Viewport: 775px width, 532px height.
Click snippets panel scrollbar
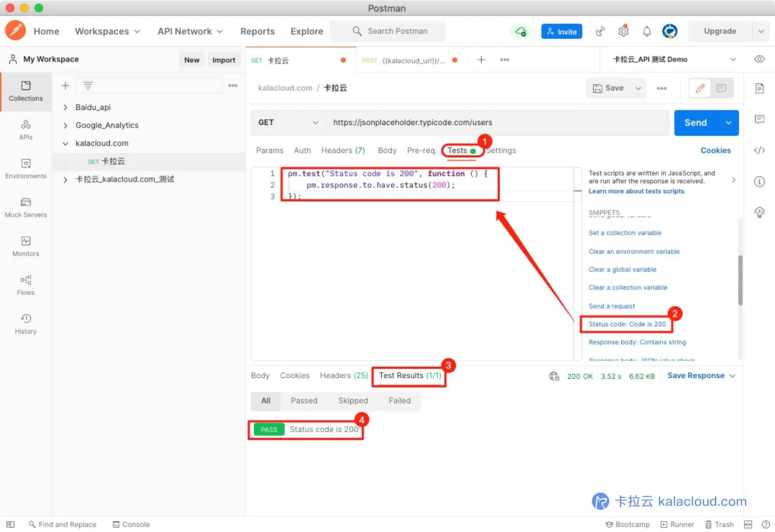click(x=740, y=280)
